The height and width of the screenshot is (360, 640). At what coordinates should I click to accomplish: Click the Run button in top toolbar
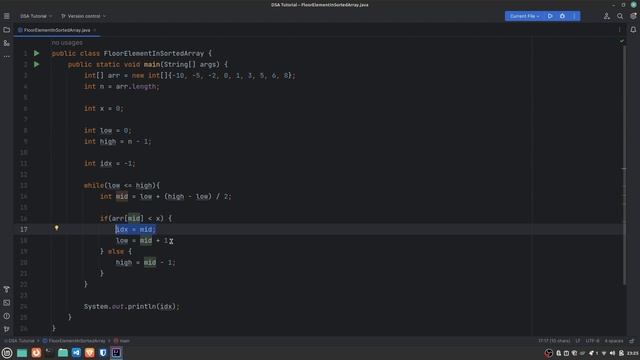point(550,16)
